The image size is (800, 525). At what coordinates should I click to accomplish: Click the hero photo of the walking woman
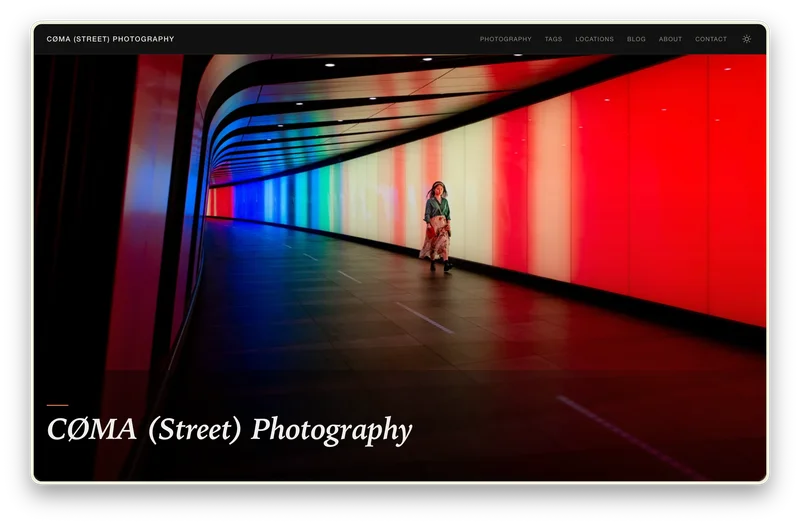point(400,267)
